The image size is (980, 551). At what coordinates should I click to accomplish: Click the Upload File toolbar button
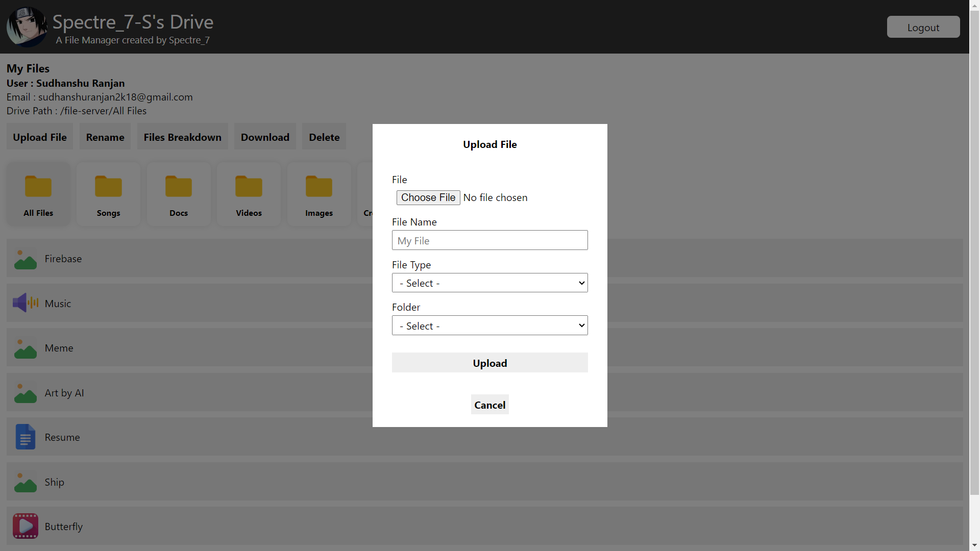40,137
